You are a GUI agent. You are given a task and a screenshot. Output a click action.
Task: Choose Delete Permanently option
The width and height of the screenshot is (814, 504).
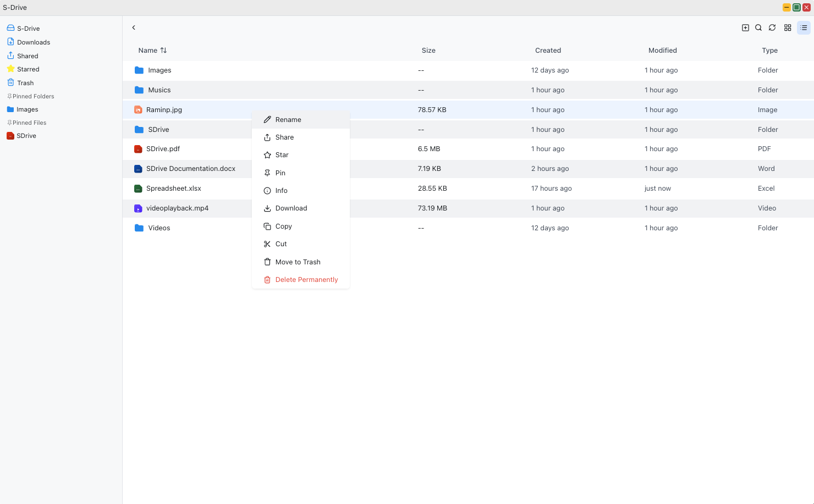[x=306, y=280]
